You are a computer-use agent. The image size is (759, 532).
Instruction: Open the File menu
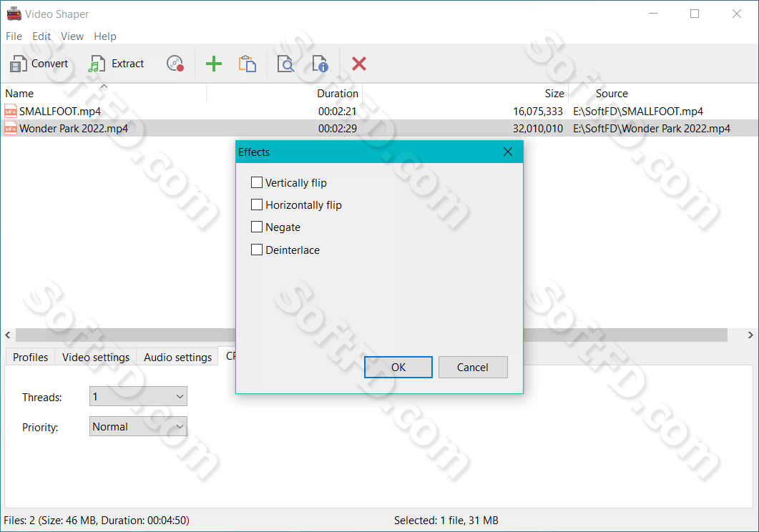14,36
